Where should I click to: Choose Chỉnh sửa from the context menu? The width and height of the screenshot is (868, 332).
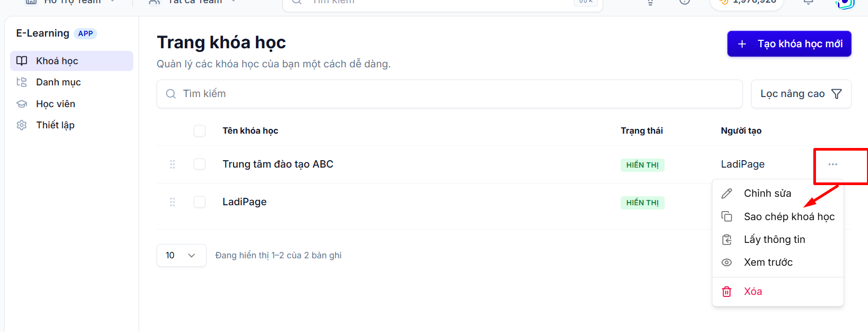pyautogui.click(x=778, y=194)
